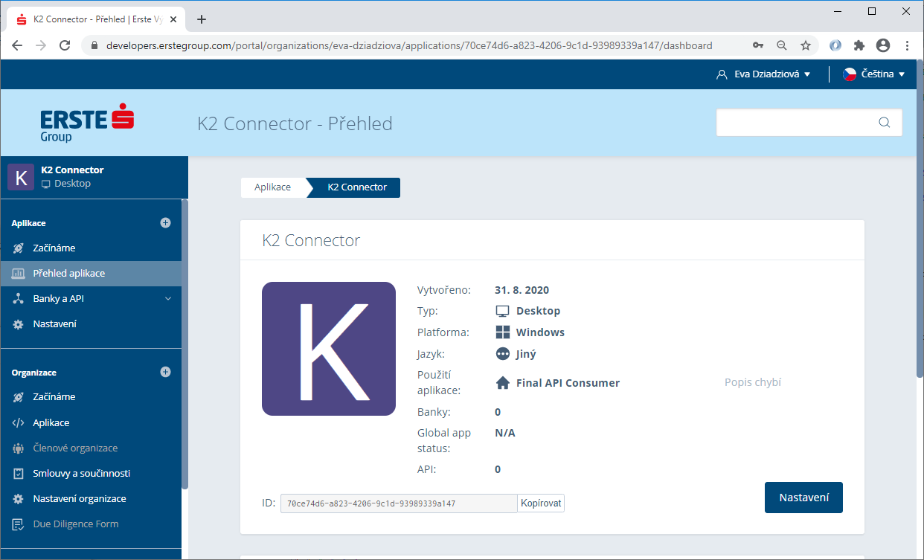
Task: Click the Erste Group logo
Action: (x=87, y=123)
